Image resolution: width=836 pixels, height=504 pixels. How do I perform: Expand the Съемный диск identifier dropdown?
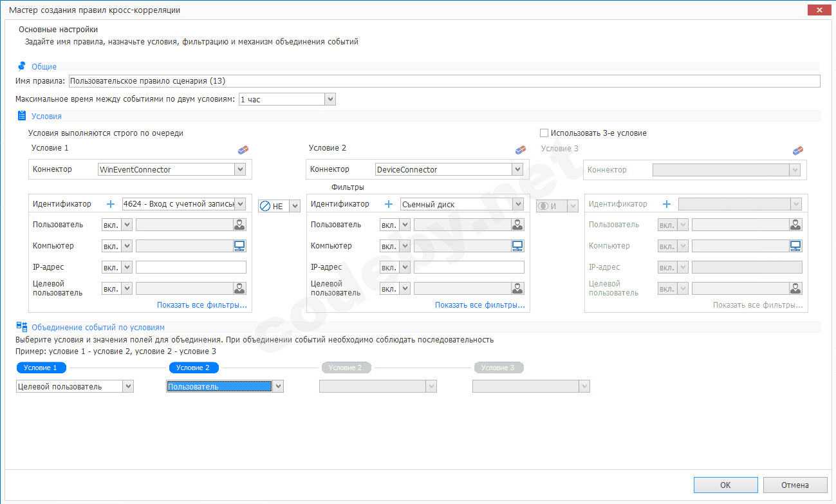[x=518, y=204]
